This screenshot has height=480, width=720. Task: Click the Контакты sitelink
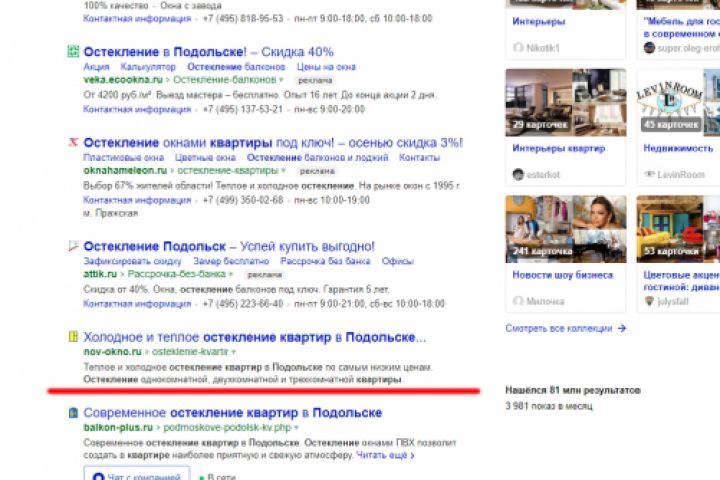coord(419,158)
